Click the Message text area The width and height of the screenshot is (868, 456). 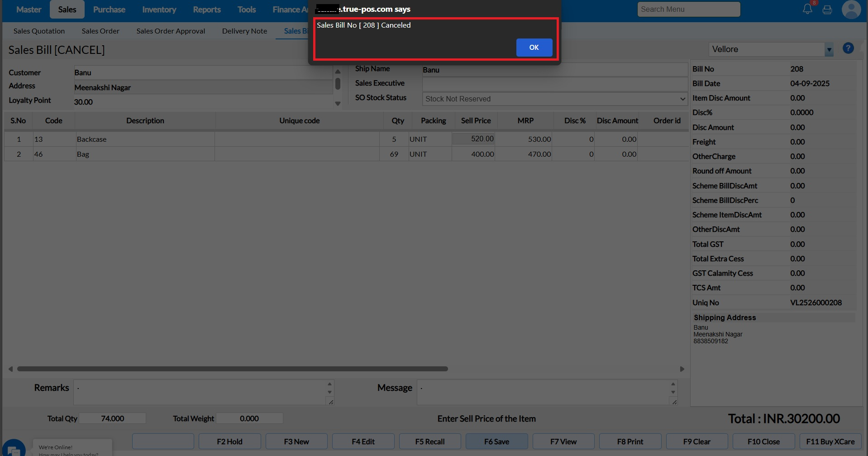(x=547, y=392)
